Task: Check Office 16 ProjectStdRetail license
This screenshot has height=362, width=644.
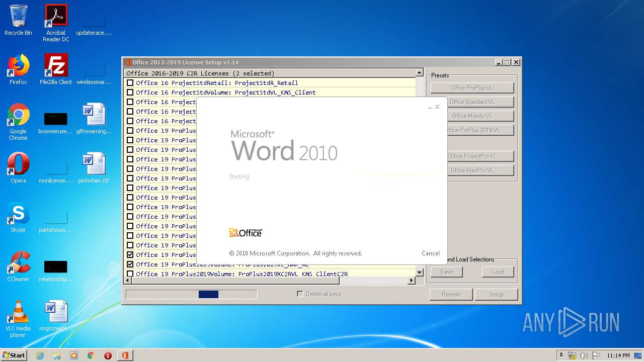Action: coord(130,83)
